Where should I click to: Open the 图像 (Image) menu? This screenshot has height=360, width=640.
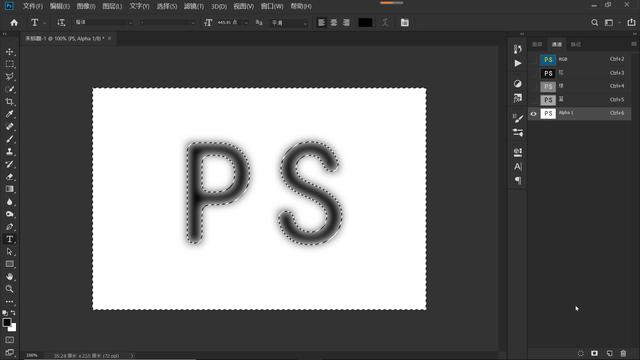[86, 6]
